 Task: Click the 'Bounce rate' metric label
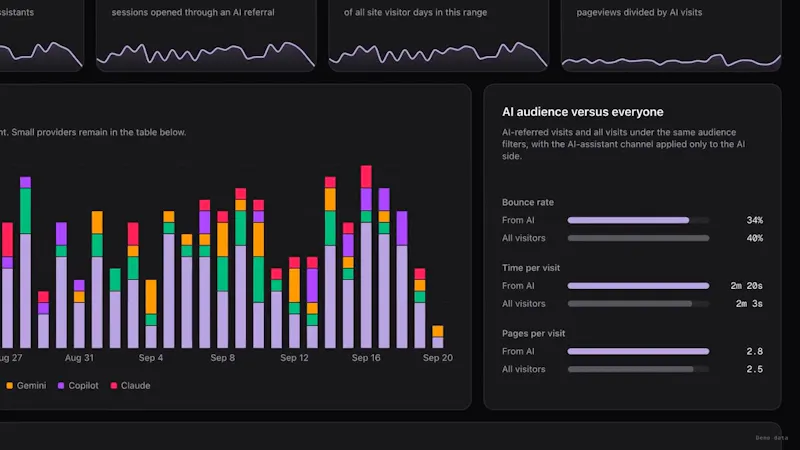[x=528, y=203]
